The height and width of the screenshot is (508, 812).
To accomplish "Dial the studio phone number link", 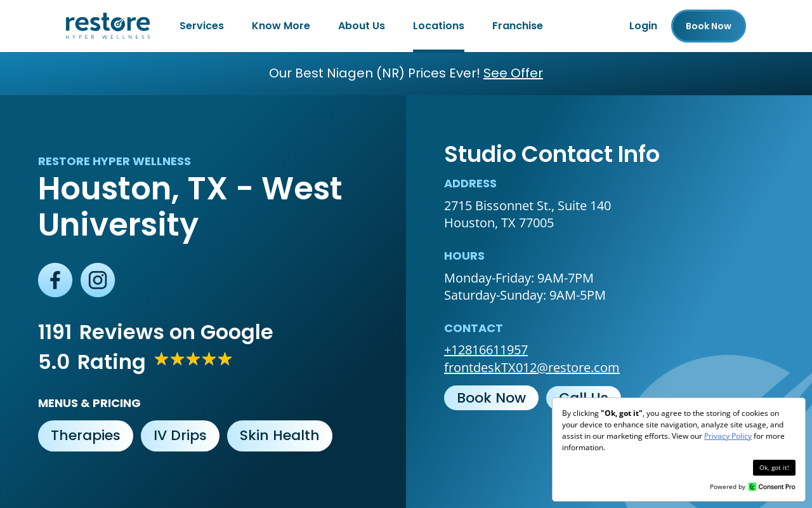I will pos(486,350).
